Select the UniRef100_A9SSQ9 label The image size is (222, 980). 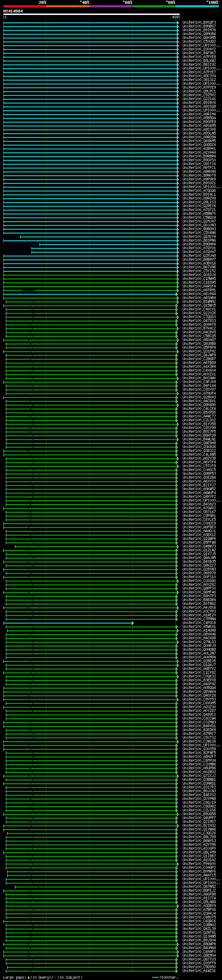pyautogui.click(x=199, y=106)
